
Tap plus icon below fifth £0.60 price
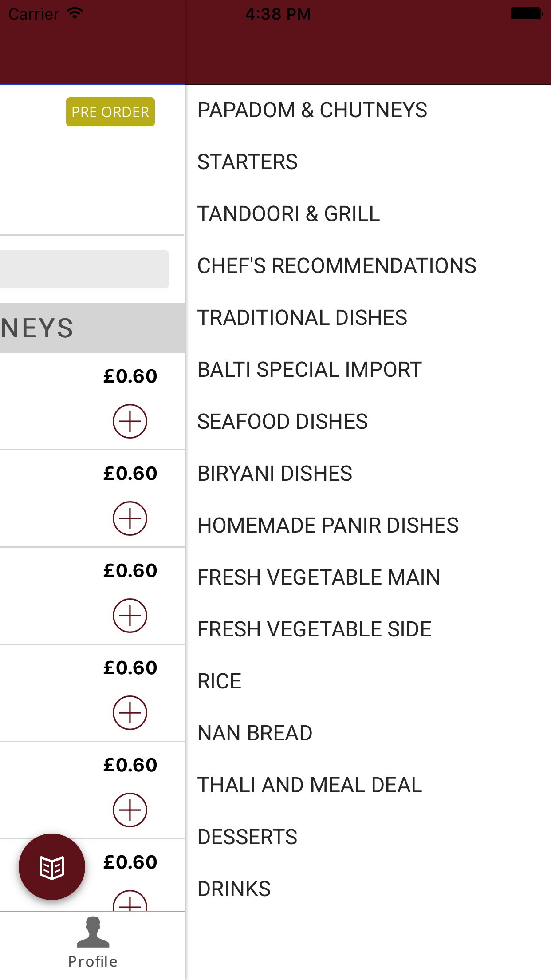tap(130, 810)
